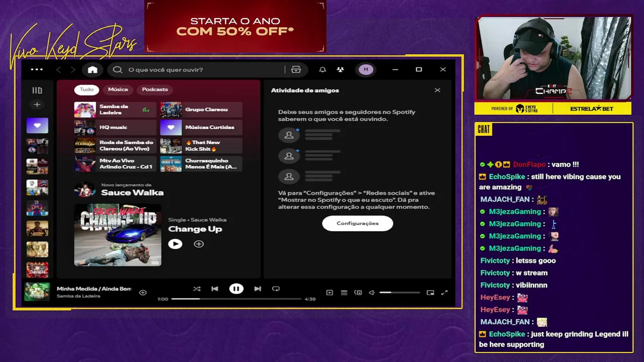Open 'Minha Medida / Ainda Bem' track title
The width and height of the screenshot is (644, 362).
click(94, 289)
